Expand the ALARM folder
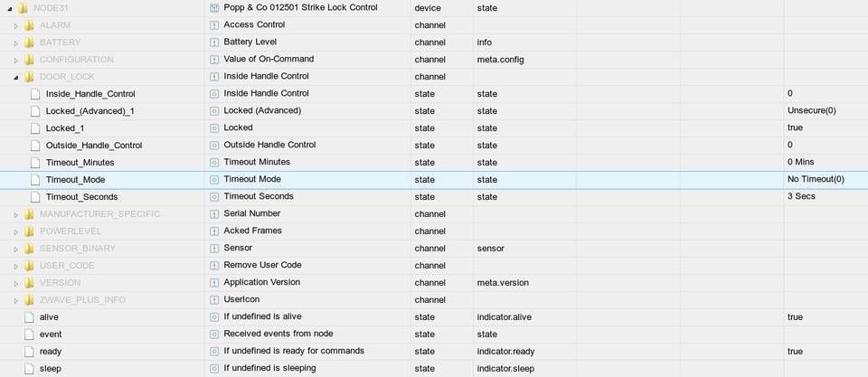Image resolution: width=868 pixels, height=377 pixels. [16, 25]
